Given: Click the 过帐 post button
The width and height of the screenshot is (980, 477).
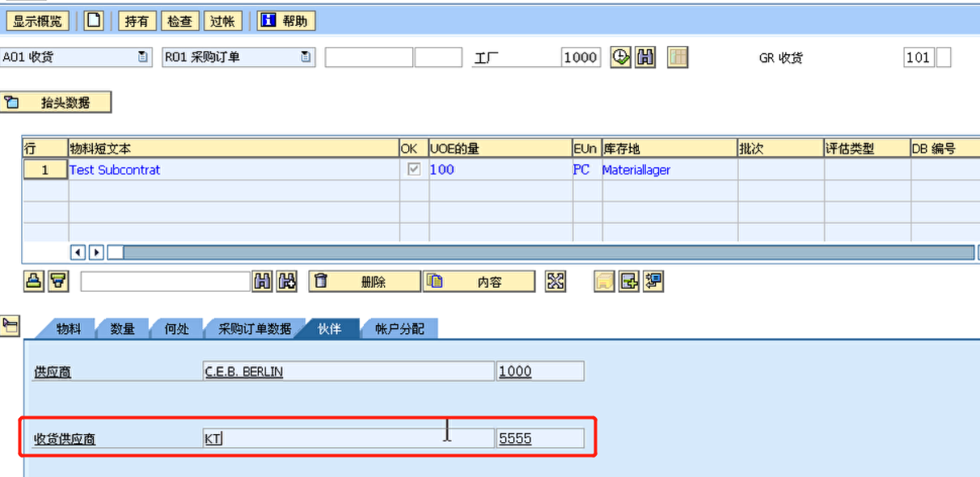Looking at the screenshot, I should pos(222,21).
